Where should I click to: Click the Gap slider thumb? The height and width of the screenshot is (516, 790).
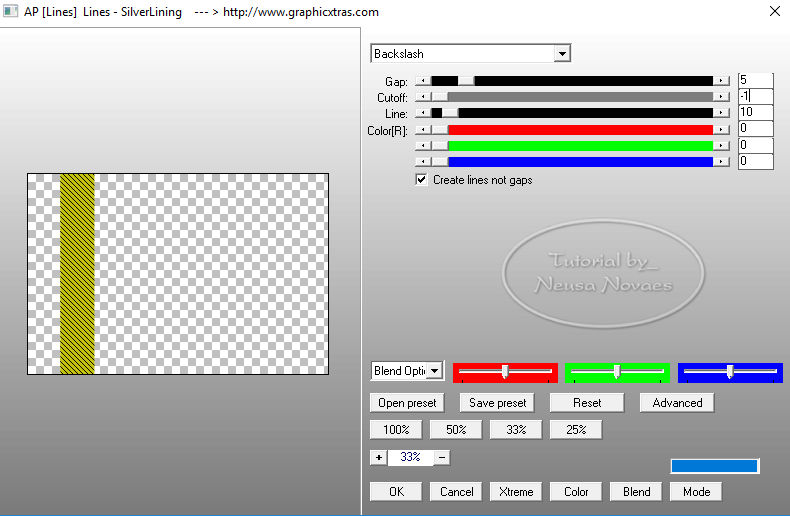click(466, 81)
